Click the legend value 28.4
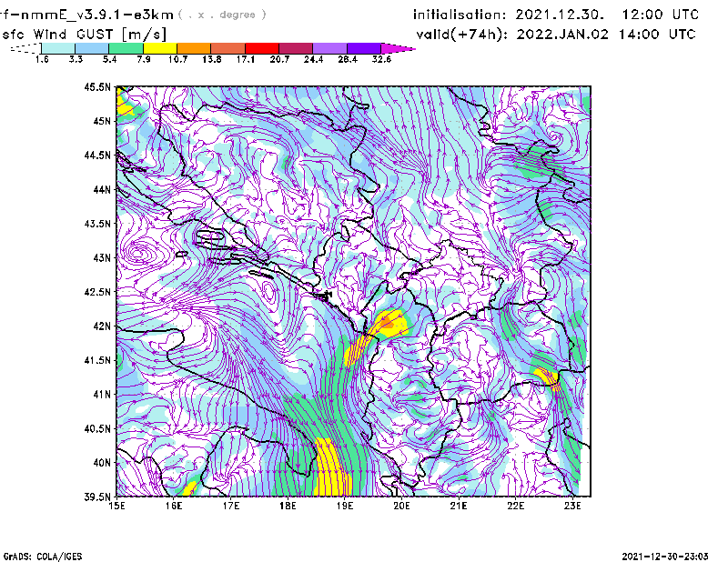The image size is (728, 562). click(348, 59)
